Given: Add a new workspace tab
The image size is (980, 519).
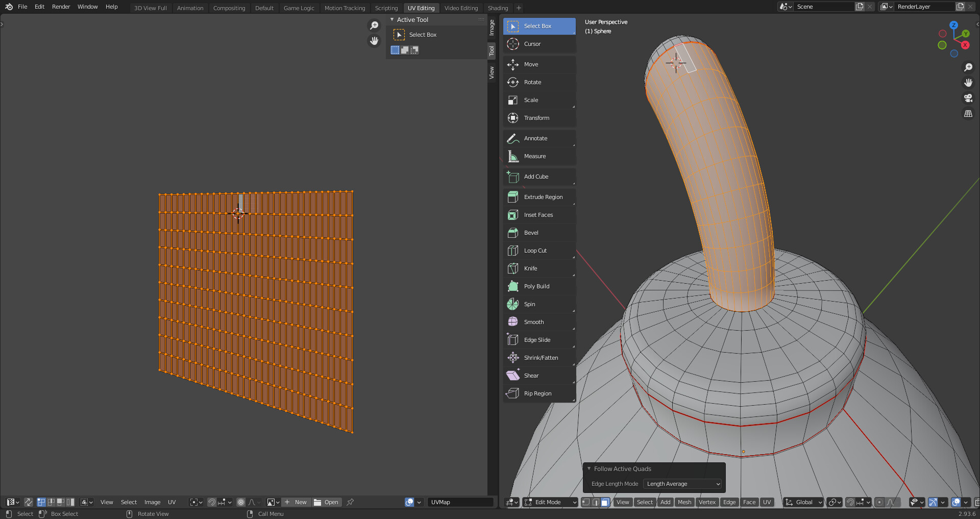Looking at the screenshot, I should click(519, 8).
